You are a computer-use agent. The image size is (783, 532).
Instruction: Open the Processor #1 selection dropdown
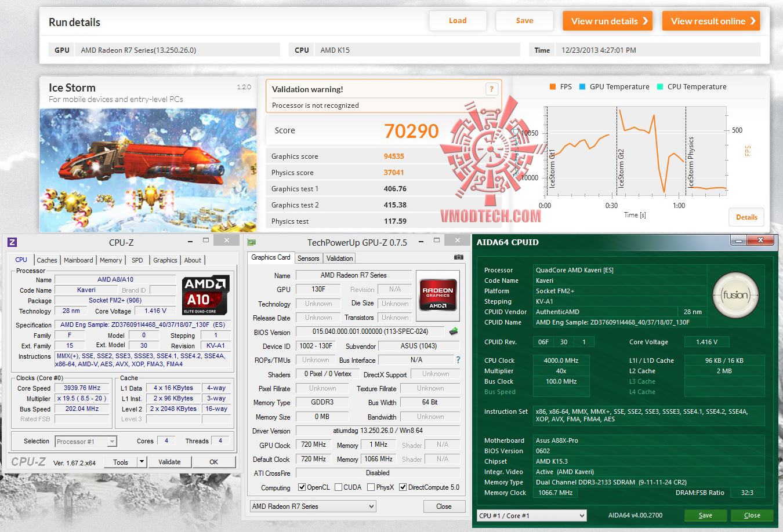click(x=86, y=442)
